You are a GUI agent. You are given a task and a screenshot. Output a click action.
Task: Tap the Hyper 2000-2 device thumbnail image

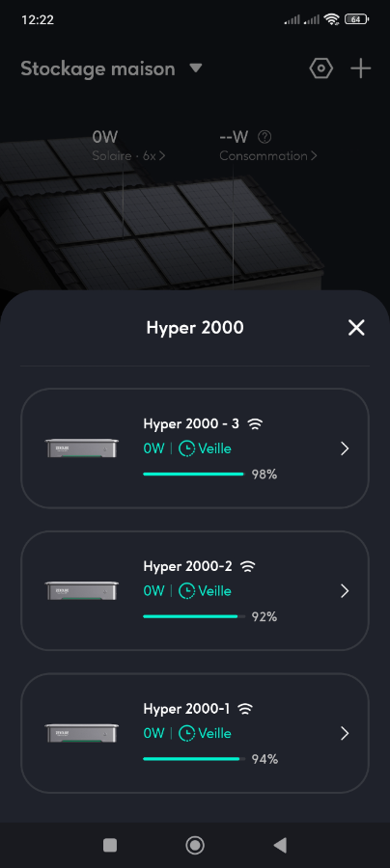coord(82,591)
